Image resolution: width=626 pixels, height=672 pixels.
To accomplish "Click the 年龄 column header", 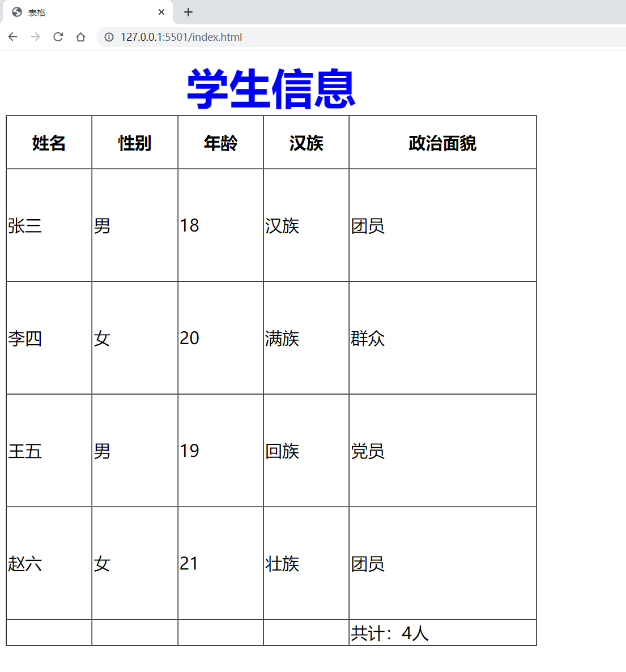I will coord(220,142).
